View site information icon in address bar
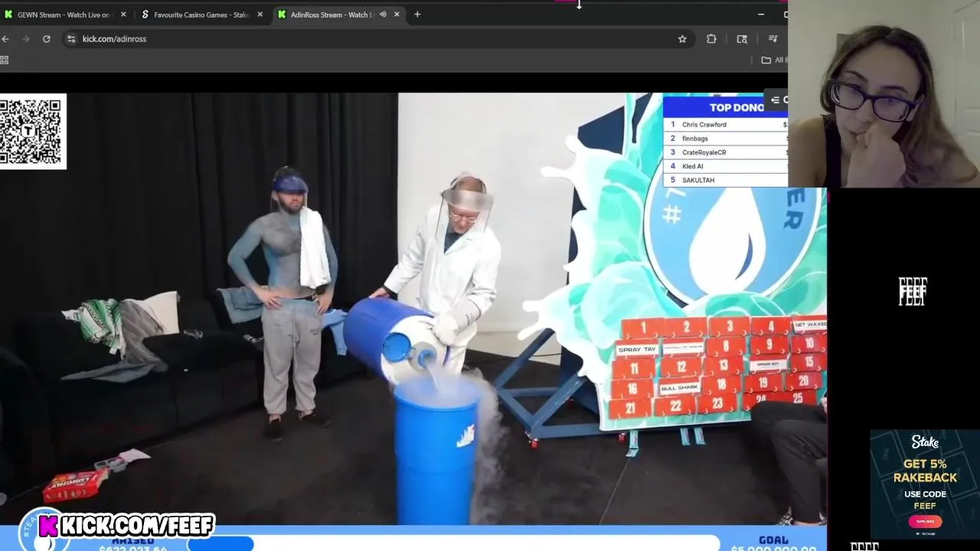The image size is (980, 551). tap(71, 39)
